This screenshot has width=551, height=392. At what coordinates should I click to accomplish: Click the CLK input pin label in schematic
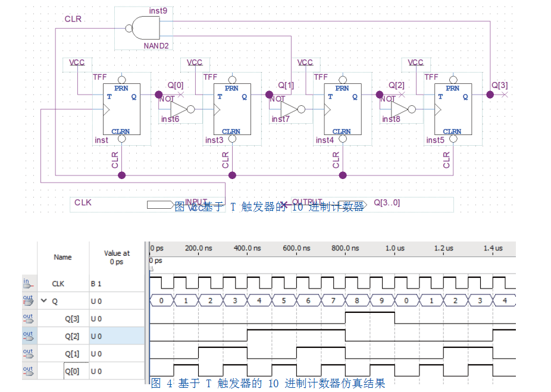pos(83,203)
